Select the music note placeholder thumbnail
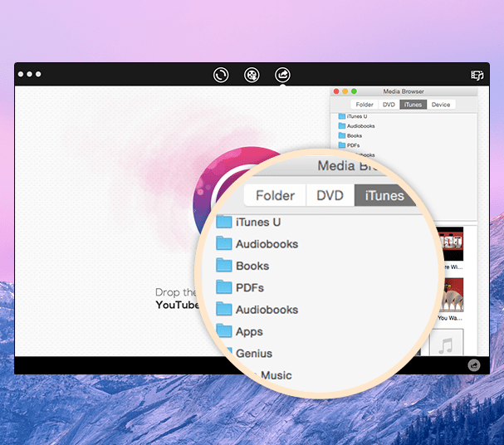Viewport: 504px width, 445px height. click(x=447, y=342)
